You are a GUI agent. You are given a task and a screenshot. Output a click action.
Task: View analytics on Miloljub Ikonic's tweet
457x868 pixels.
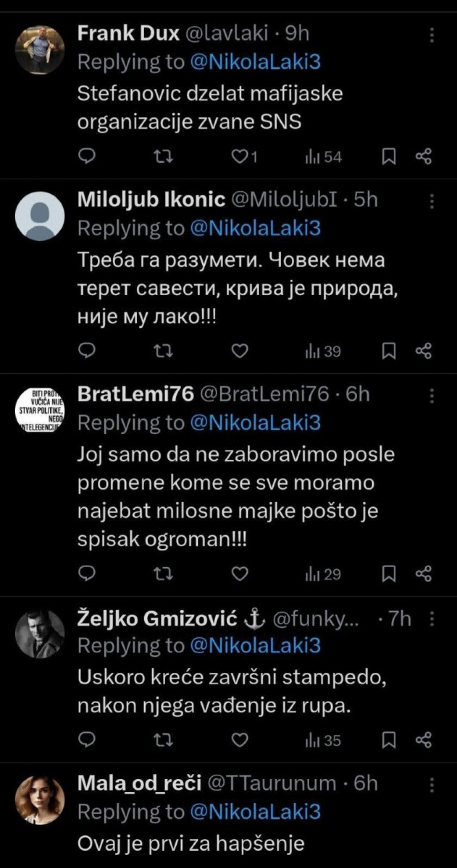tap(323, 352)
